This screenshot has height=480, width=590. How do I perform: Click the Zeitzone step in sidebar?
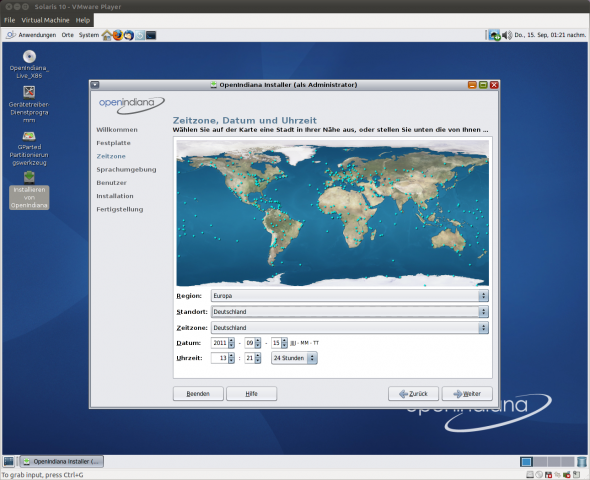pos(111,156)
